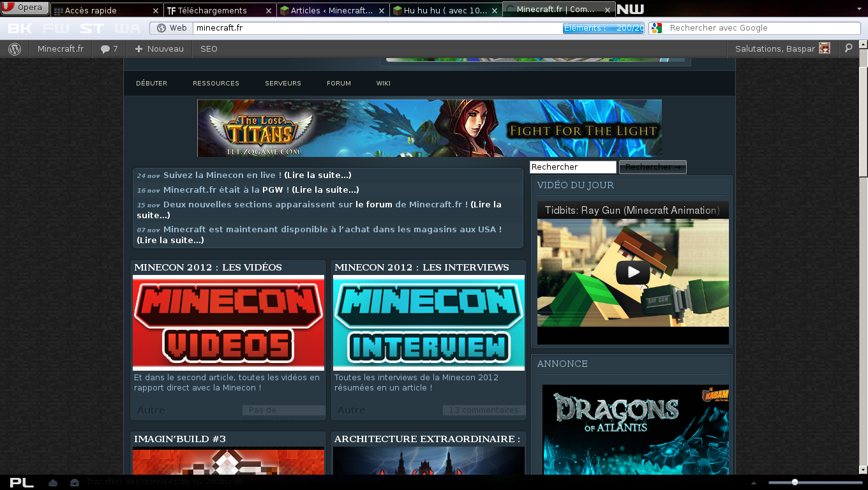Viewport: 868px width, 490px height.
Task: Switch to the Articles ‹ Minecraft tab
Action: pyautogui.click(x=332, y=10)
